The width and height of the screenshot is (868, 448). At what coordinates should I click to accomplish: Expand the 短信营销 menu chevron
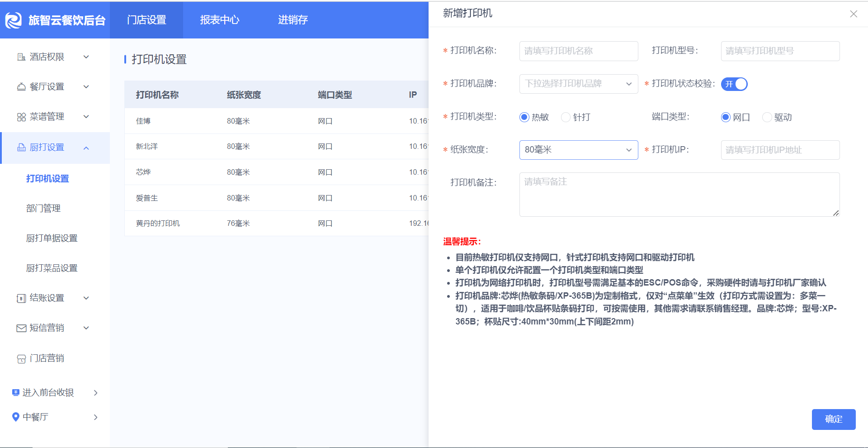86,328
